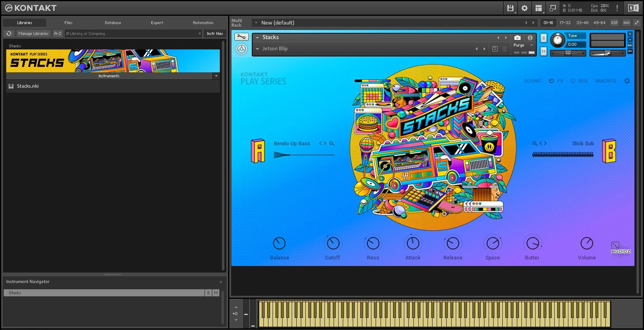
Task: Open the KSP multi script button
Action: point(614,23)
